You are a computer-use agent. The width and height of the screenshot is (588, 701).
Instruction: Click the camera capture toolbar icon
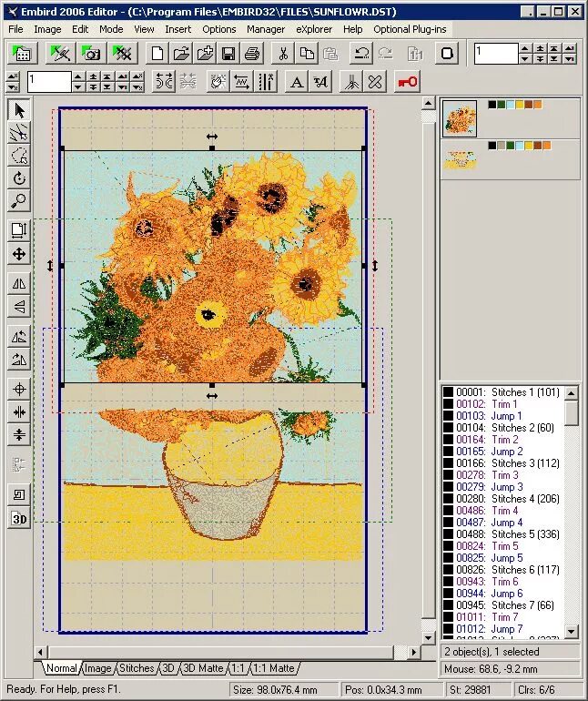91,54
